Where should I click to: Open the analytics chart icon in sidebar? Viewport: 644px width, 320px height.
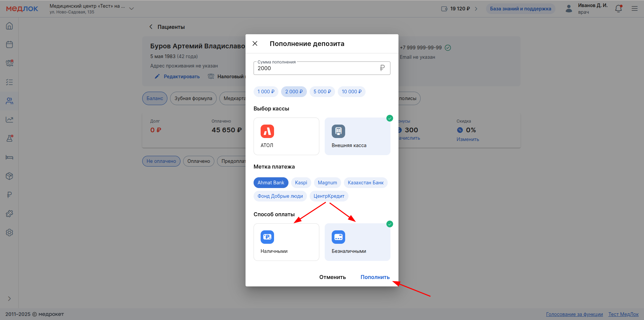[x=9, y=120]
